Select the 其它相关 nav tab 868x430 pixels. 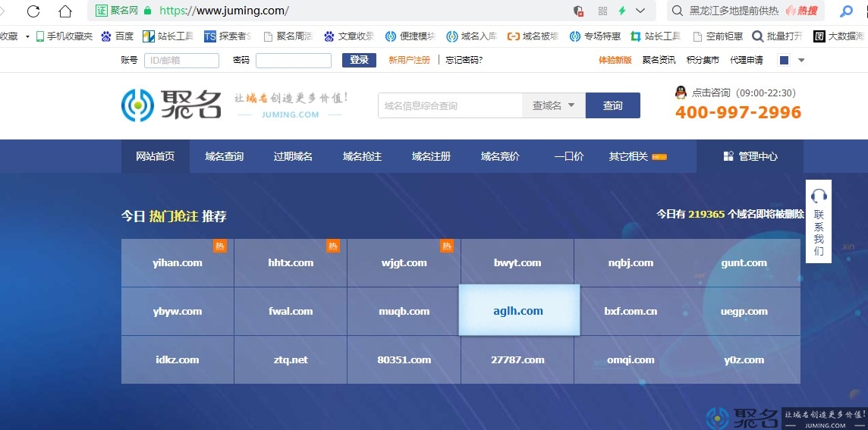(x=637, y=156)
